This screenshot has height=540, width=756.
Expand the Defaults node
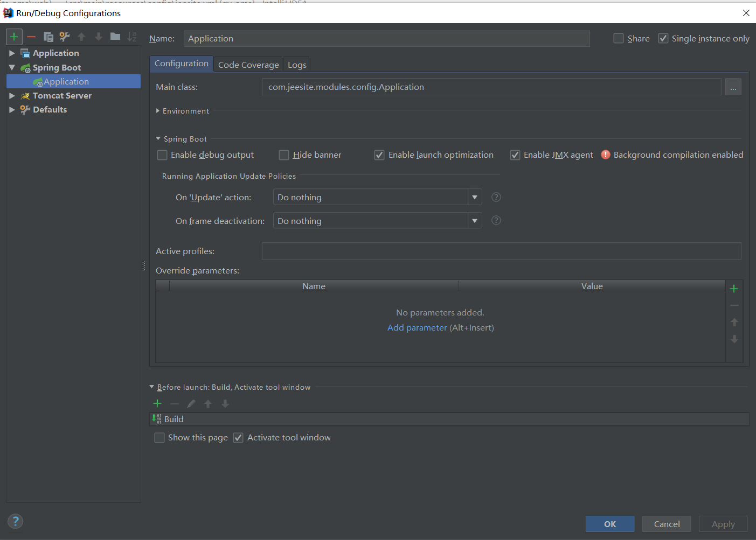pos(12,110)
